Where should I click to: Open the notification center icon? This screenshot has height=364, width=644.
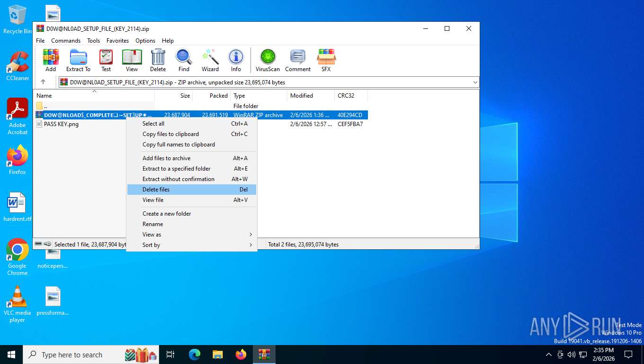[628, 355]
